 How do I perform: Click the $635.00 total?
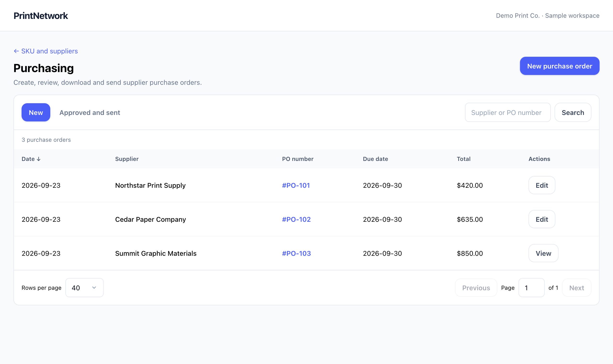click(x=470, y=219)
